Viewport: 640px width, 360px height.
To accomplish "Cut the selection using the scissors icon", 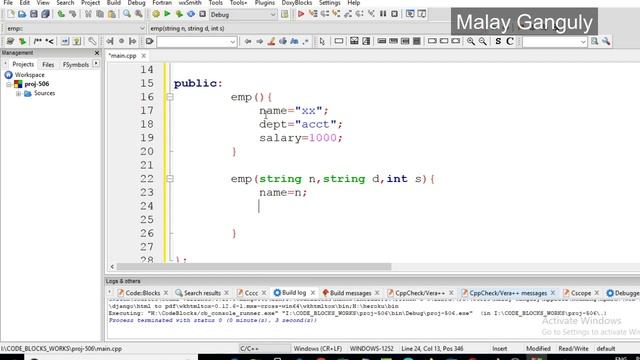I will point(88,14).
